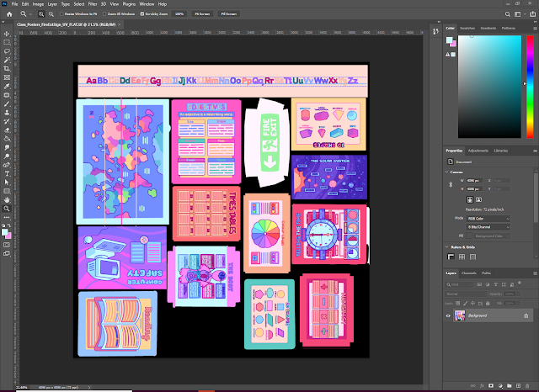Open the Filter menu
539x392 pixels.
click(93, 4)
